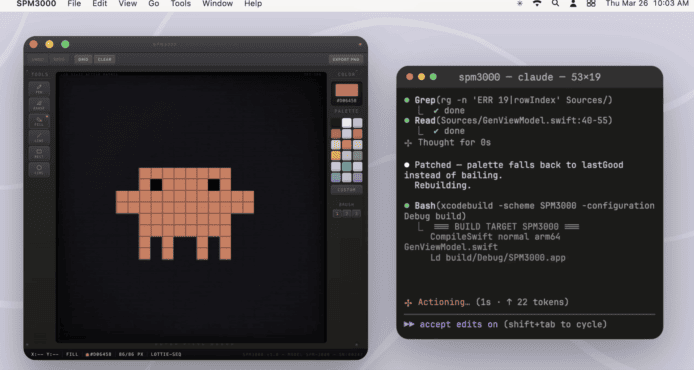Open macOS Spotlight search icon
The image size is (694, 370).
click(555, 4)
